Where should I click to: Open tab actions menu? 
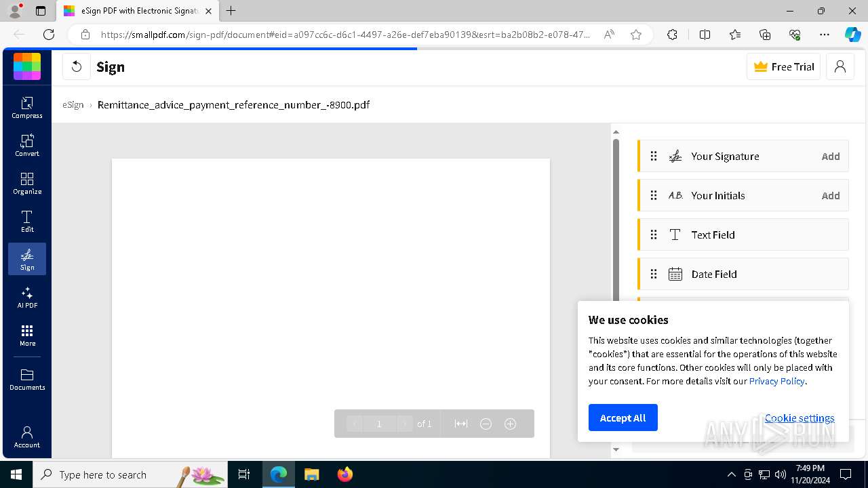click(x=41, y=11)
